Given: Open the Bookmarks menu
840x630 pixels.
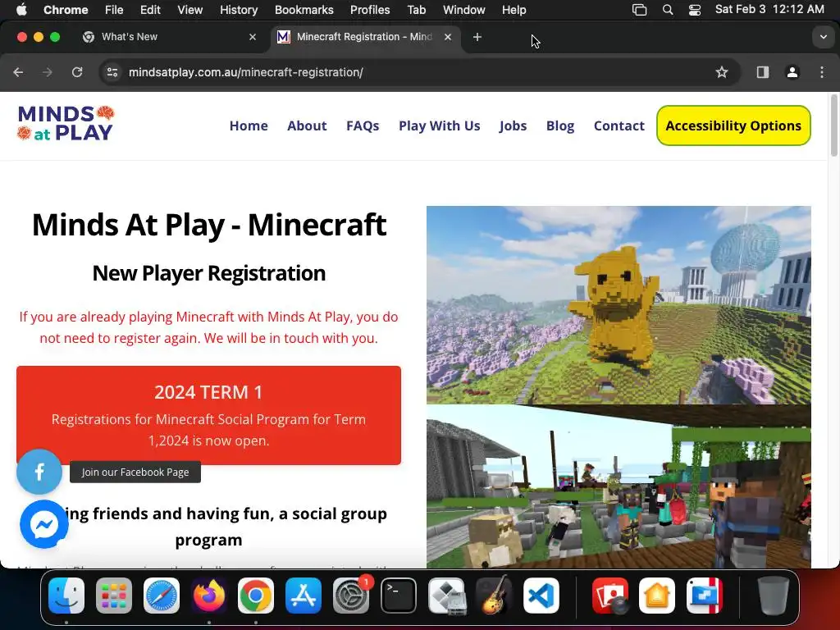Looking at the screenshot, I should 304,10.
